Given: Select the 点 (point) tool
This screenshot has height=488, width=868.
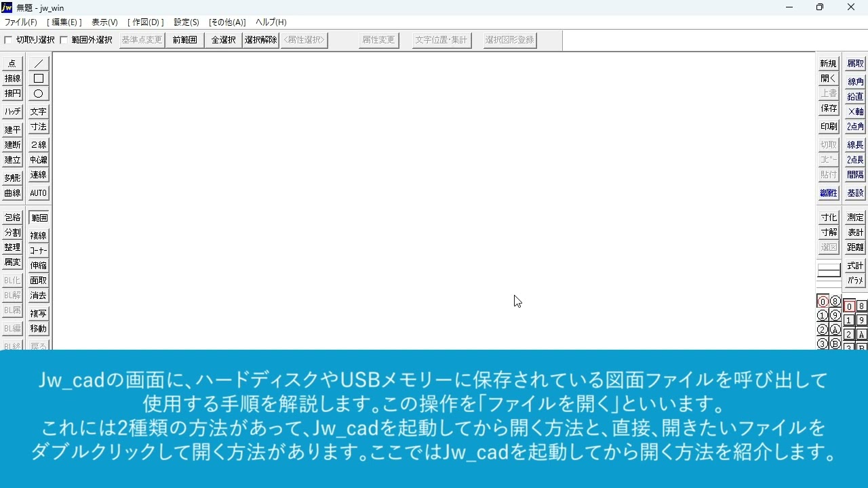Looking at the screenshot, I should (12, 64).
